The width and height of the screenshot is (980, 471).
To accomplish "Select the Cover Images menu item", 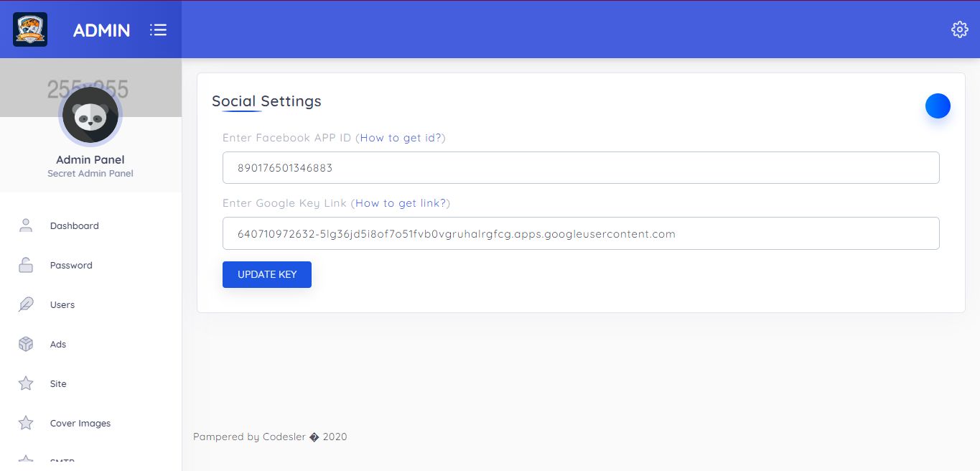I will point(80,423).
